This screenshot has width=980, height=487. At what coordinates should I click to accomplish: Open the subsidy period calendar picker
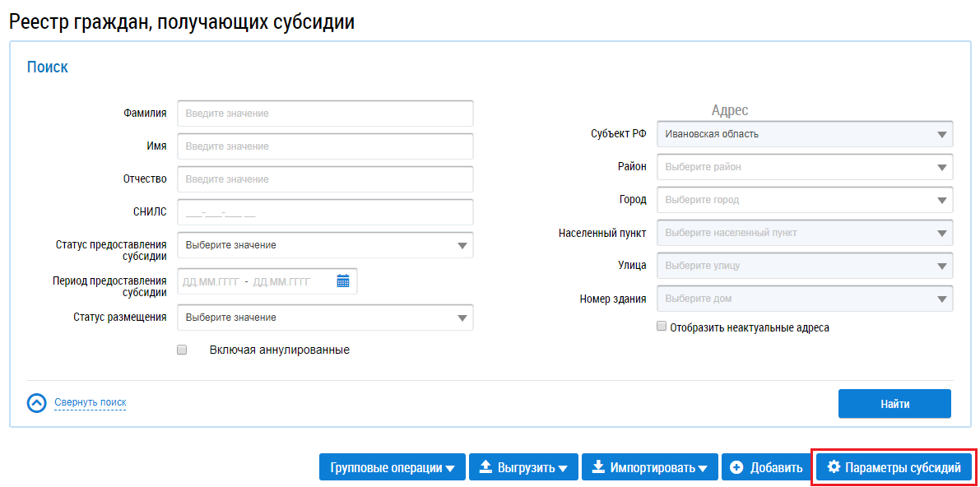pos(343,281)
